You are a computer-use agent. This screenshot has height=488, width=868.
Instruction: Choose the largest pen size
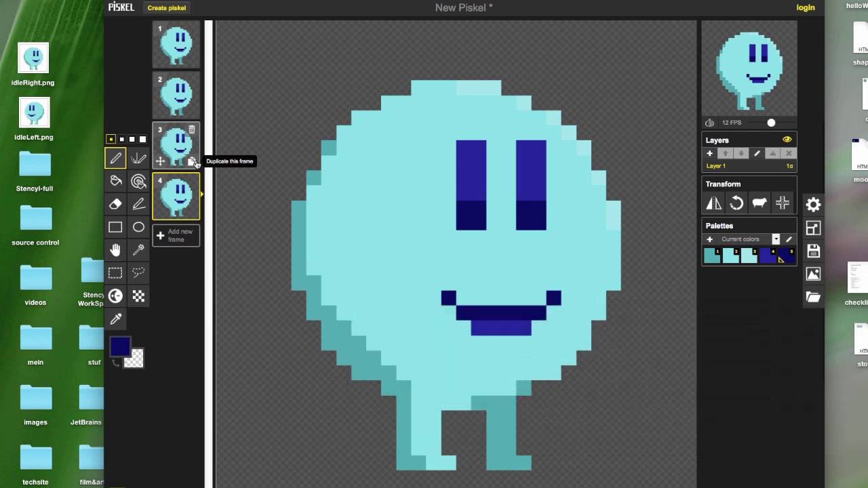142,139
